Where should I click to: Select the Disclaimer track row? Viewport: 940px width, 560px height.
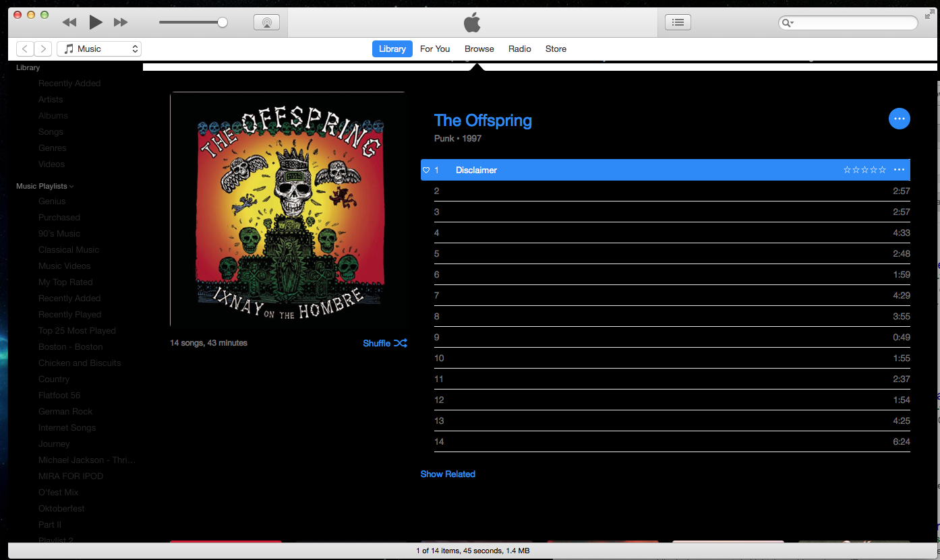click(x=666, y=170)
